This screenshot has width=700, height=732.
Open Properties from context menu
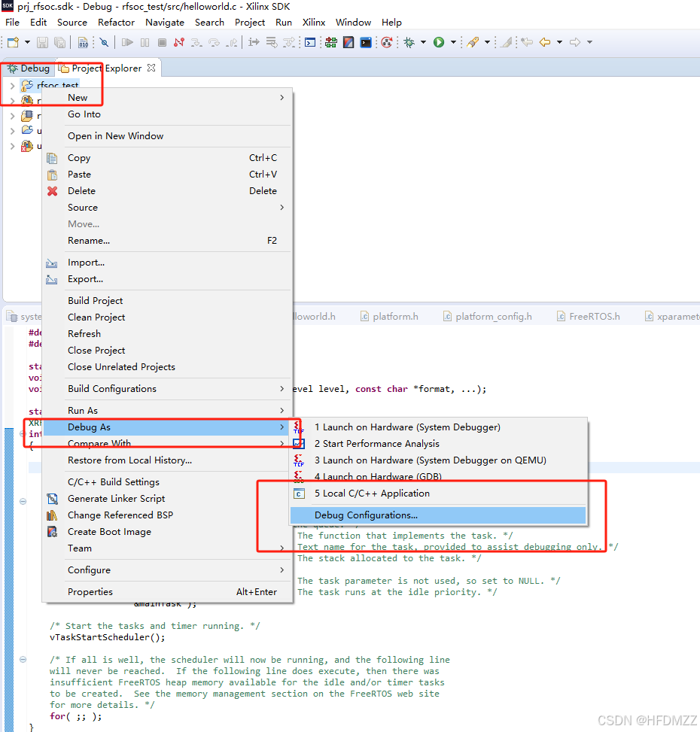[167, 592]
